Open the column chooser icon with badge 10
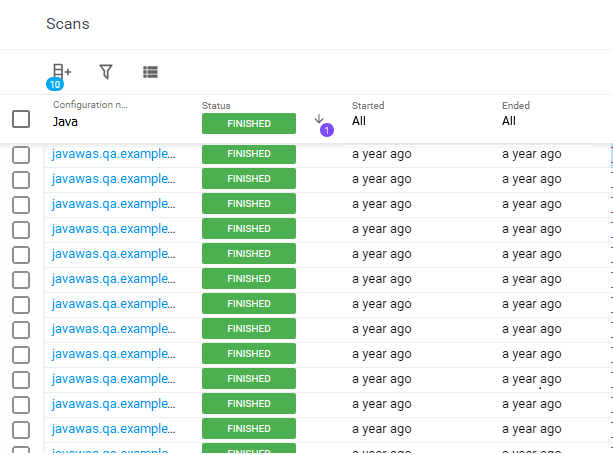The width and height of the screenshot is (613, 455). pyautogui.click(x=61, y=71)
